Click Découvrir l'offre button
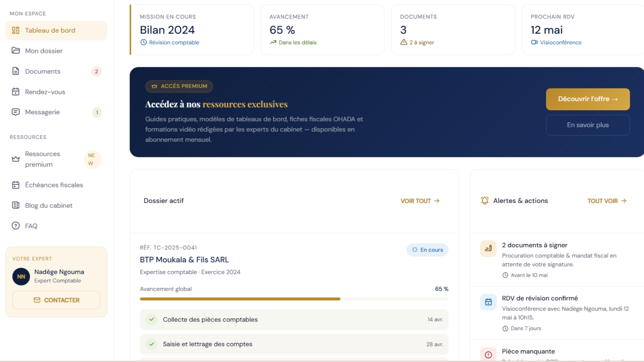 (x=588, y=99)
